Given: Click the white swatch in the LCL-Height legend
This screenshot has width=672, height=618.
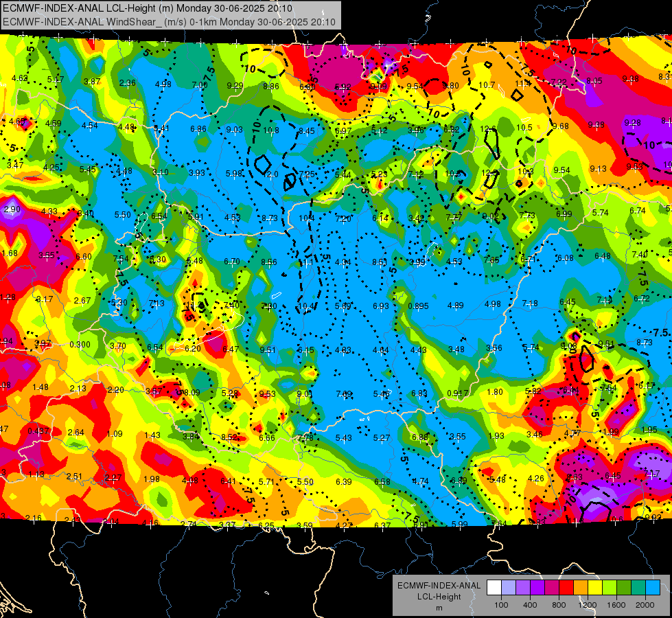Looking at the screenshot, I should pos(494,588).
